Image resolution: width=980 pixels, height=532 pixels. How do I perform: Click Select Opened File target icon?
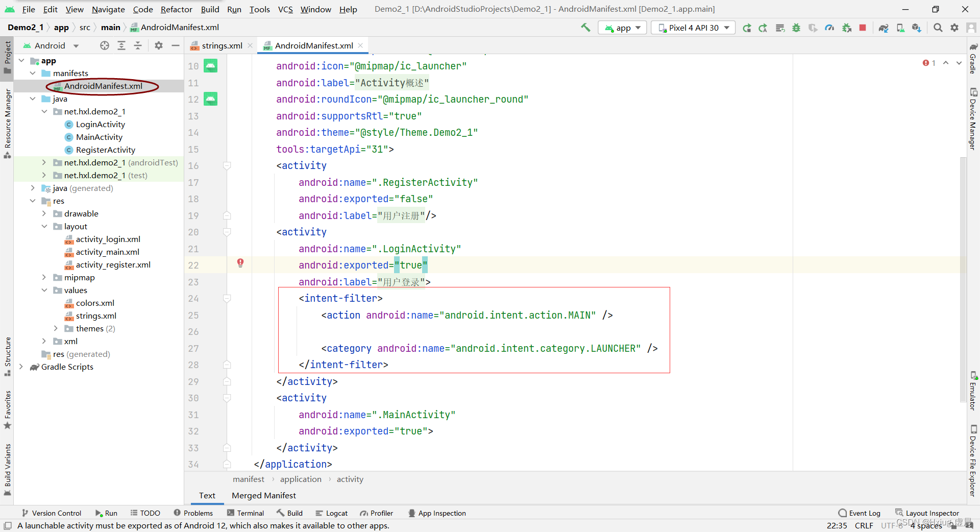click(105, 45)
